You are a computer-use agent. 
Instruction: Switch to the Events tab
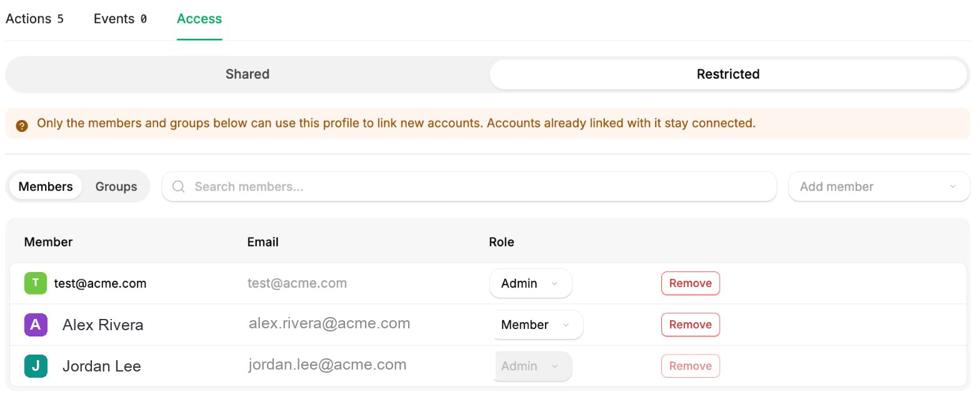point(120,19)
